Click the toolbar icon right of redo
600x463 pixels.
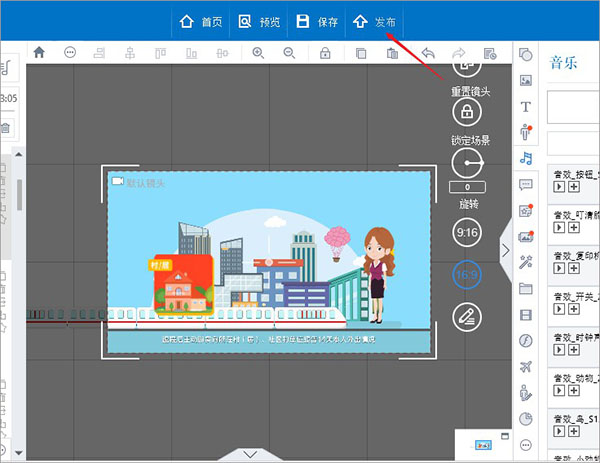click(490, 53)
